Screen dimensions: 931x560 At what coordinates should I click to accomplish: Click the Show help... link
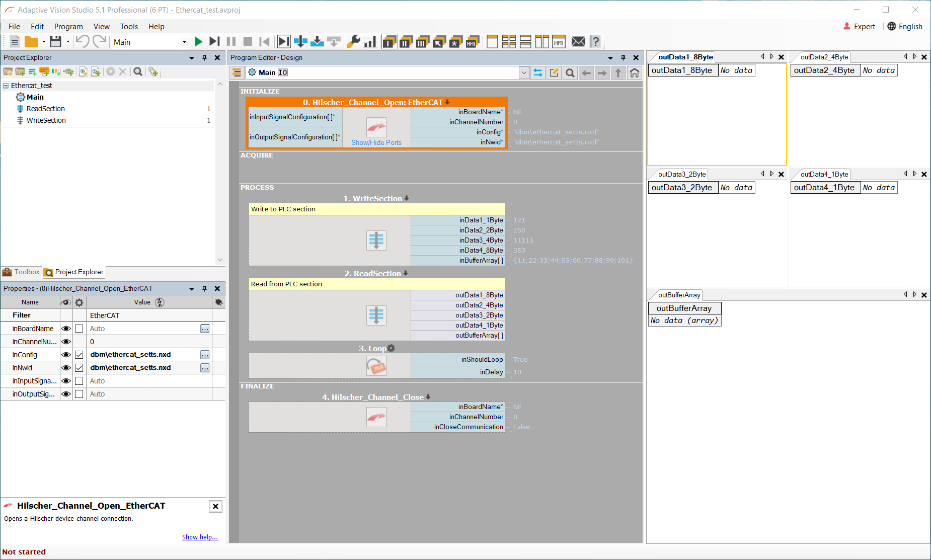200,537
